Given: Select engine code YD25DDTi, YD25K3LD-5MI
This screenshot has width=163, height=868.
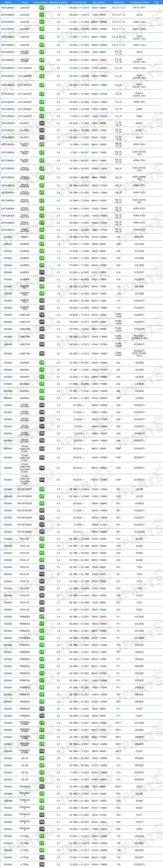Looking at the screenshot, I should (x=139, y=337).
